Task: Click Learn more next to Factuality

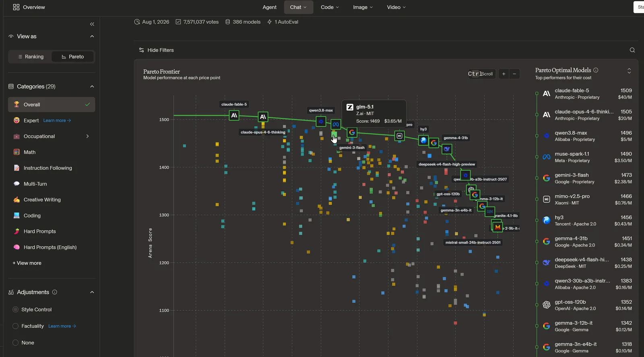Action: click(62, 326)
